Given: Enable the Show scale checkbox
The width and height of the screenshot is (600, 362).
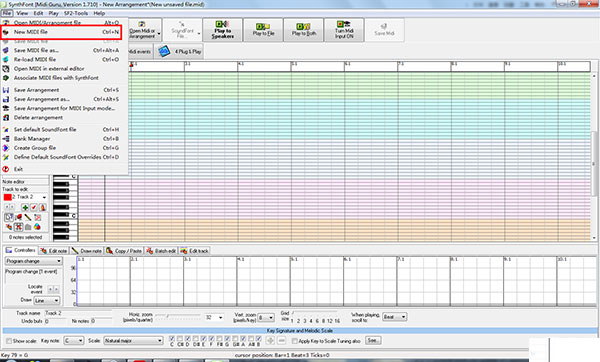Looking at the screenshot, I should click(9, 341).
